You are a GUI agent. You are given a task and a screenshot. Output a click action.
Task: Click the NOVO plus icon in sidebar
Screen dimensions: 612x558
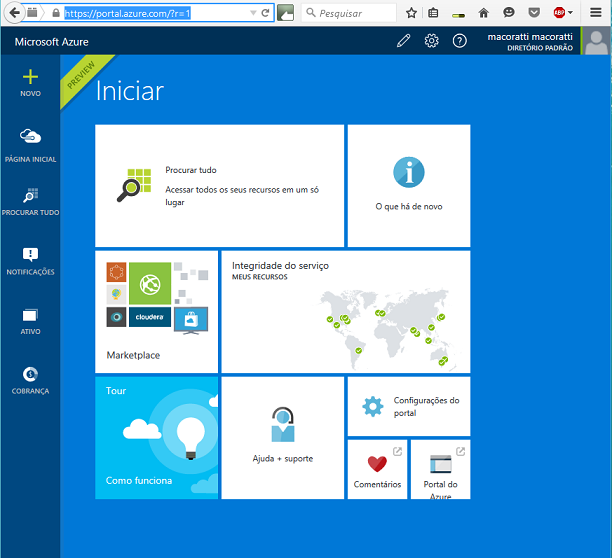(x=30, y=77)
